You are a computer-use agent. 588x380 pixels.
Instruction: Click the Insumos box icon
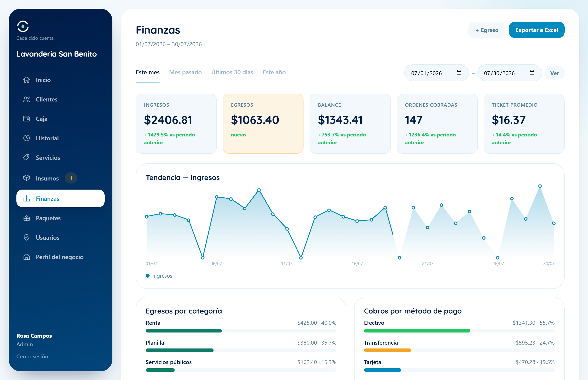tap(26, 178)
